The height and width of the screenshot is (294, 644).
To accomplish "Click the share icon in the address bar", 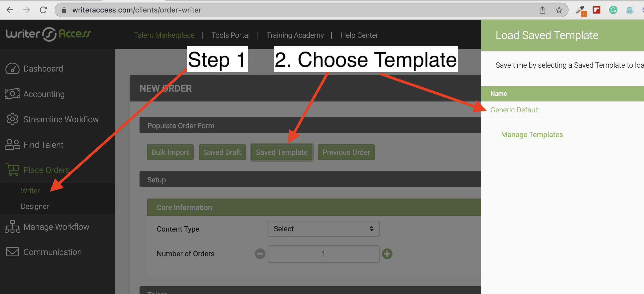I will pos(542,10).
